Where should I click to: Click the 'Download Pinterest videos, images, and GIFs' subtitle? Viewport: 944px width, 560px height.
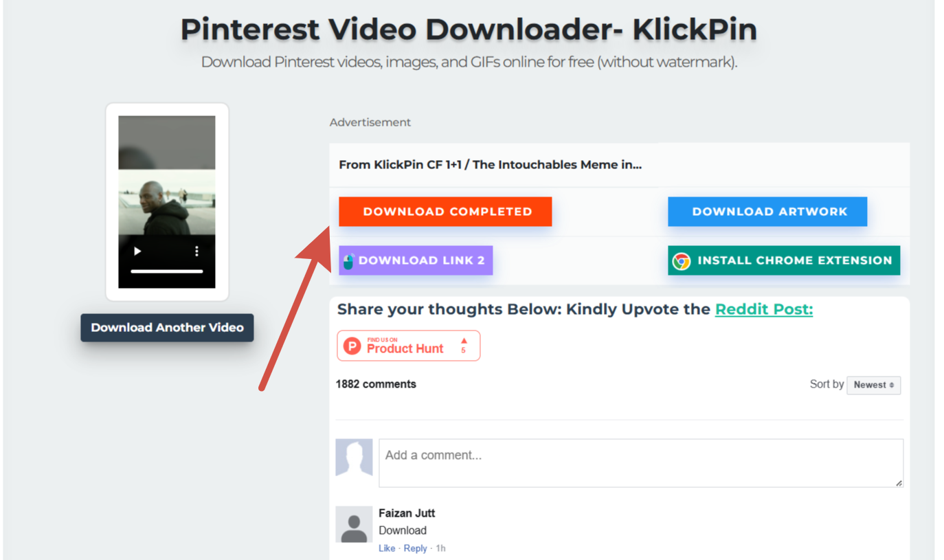[x=469, y=63]
